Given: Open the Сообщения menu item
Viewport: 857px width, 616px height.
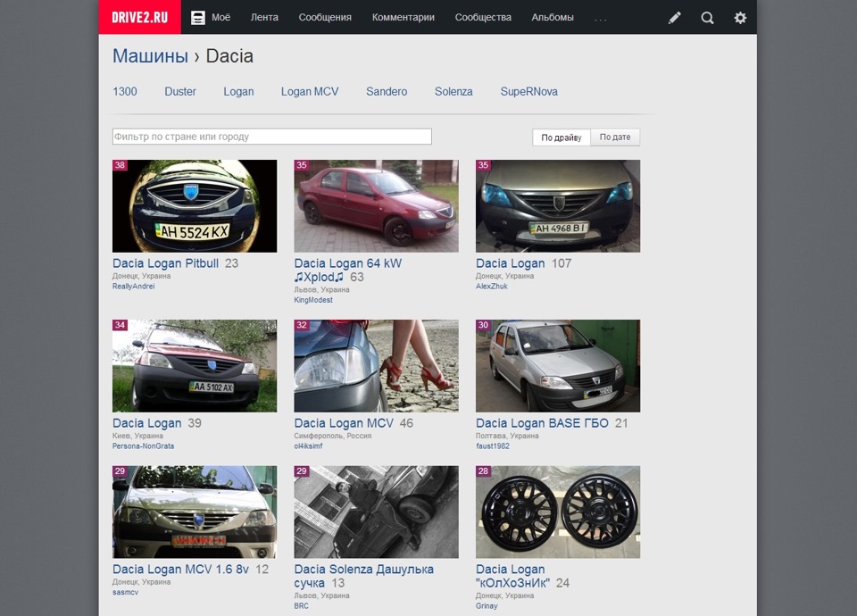Looking at the screenshot, I should tap(325, 18).
